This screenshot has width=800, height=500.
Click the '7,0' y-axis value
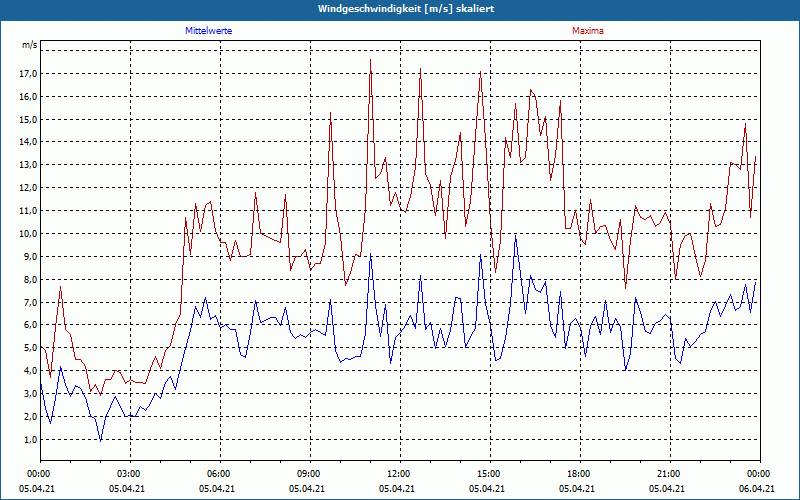(31, 302)
